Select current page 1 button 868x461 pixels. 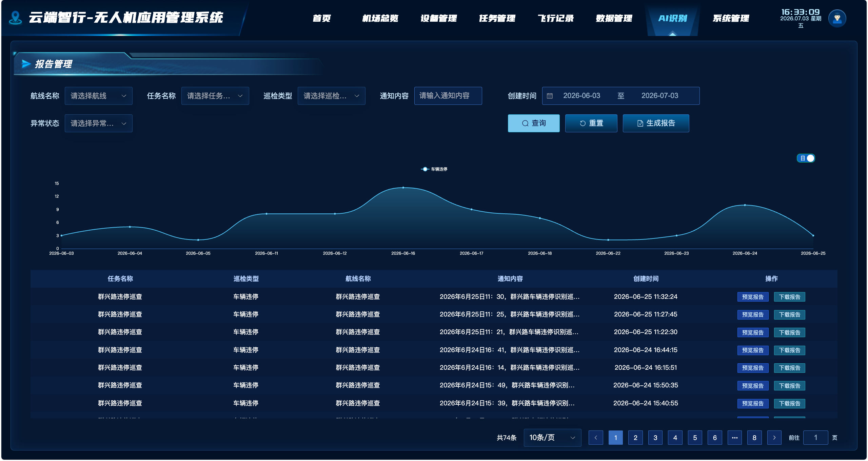615,438
